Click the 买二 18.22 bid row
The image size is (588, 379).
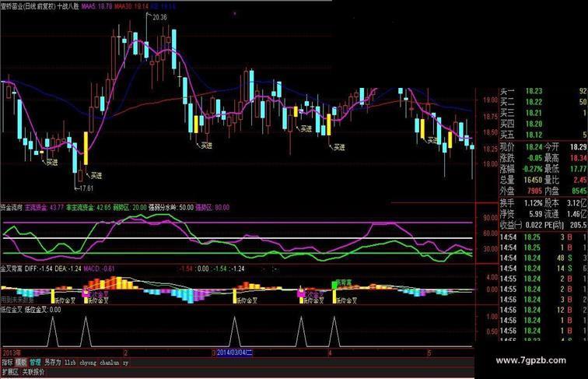pyautogui.click(x=543, y=102)
